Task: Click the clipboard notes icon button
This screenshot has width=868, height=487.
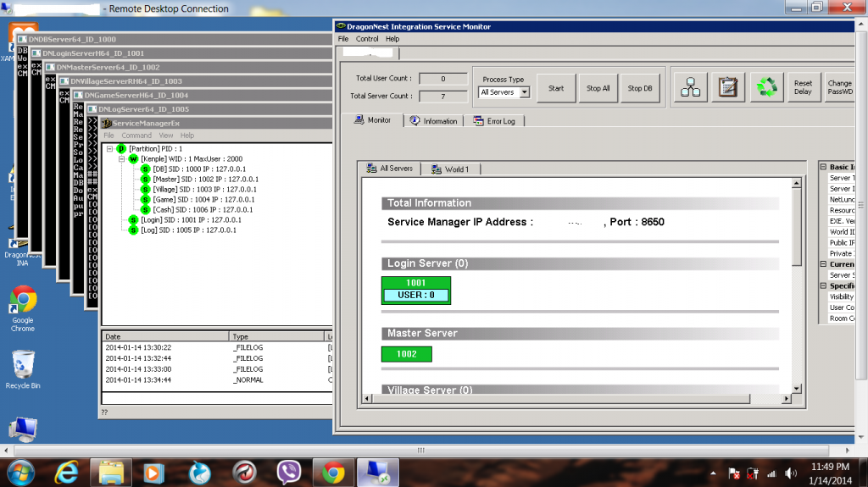Action: click(728, 87)
